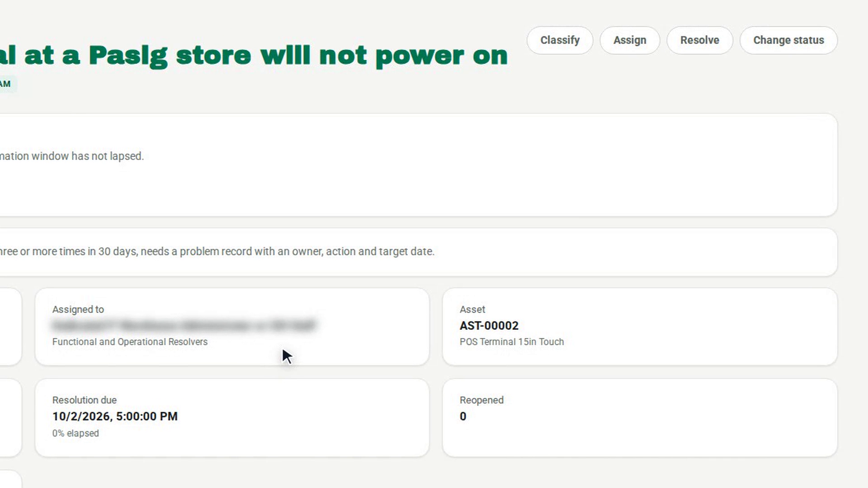Click the resolution due date 10/2/2026, 5:00:00 PM
This screenshot has height=488, width=868.
115,416
